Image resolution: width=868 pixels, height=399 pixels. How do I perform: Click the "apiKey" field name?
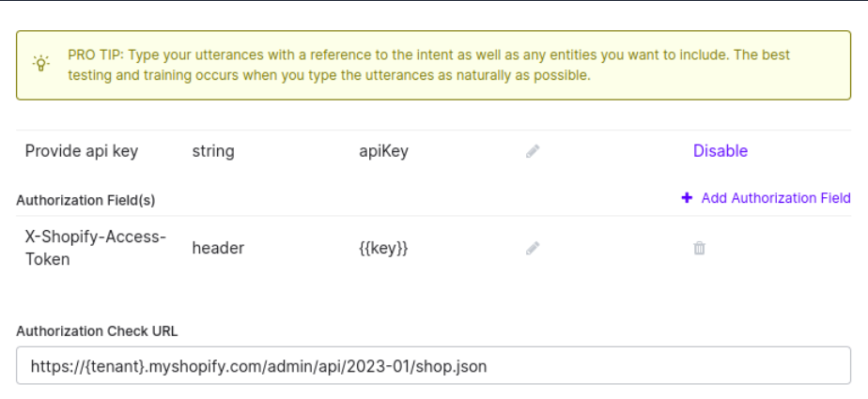383,151
